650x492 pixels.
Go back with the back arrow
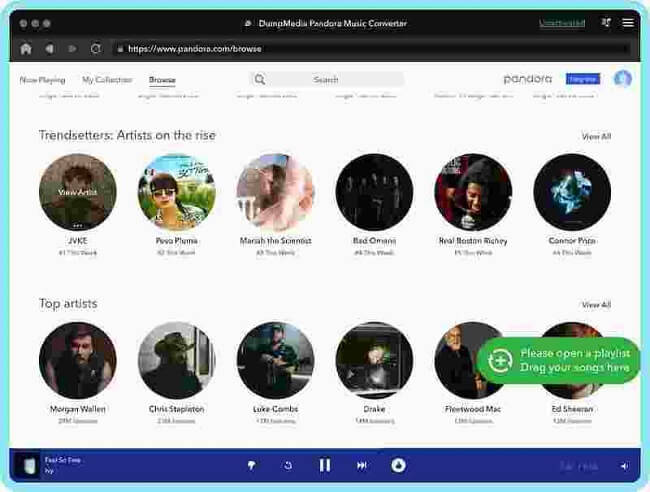pyautogui.click(x=50, y=48)
